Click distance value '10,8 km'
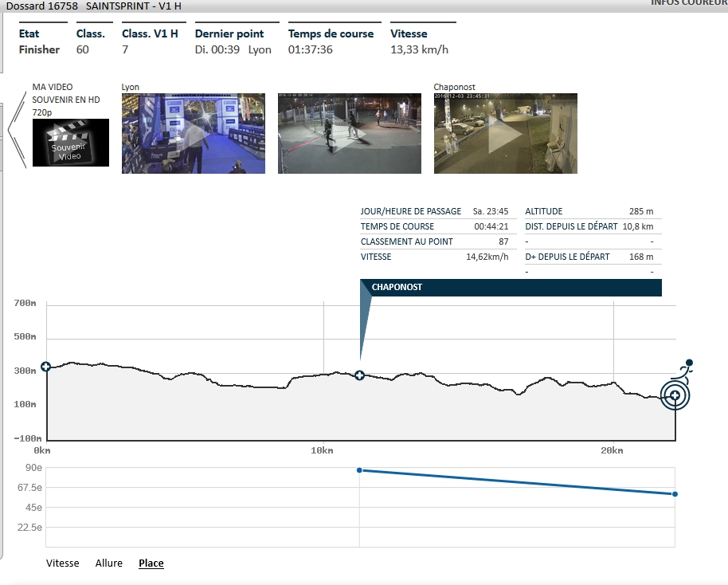The height and width of the screenshot is (585, 728). [x=638, y=227]
